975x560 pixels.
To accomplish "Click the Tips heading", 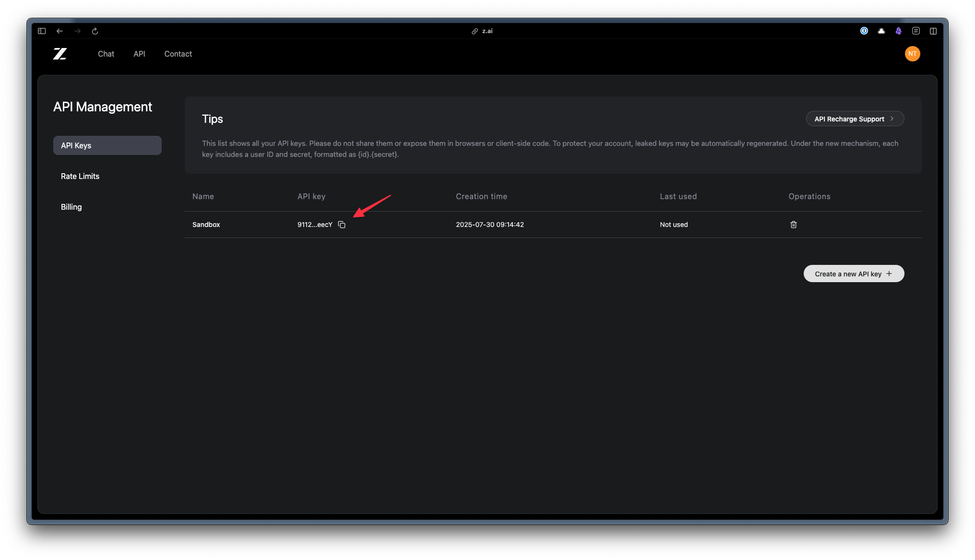I will click(213, 119).
